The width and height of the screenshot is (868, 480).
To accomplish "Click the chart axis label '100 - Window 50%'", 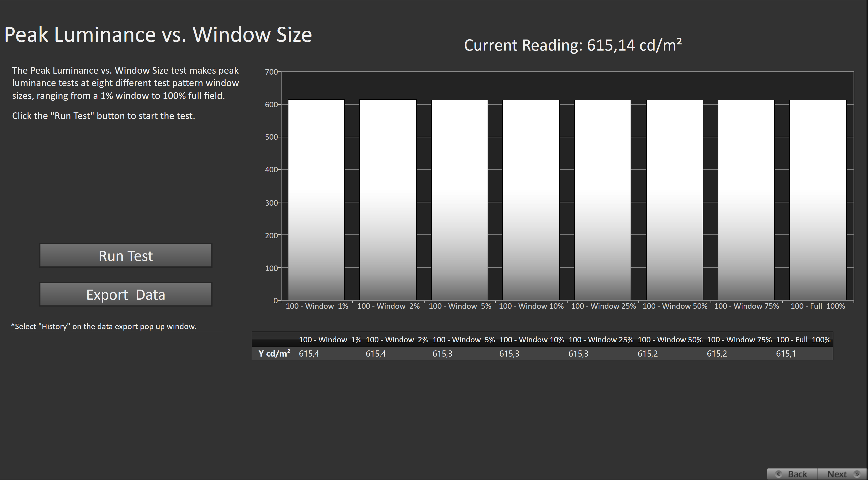I will click(675, 306).
